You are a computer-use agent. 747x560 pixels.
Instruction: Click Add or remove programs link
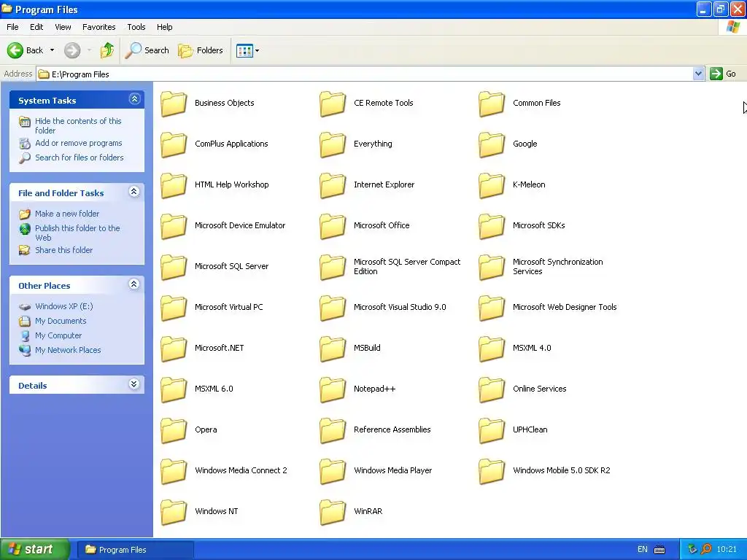pyautogui.click(x=78, y=143)
